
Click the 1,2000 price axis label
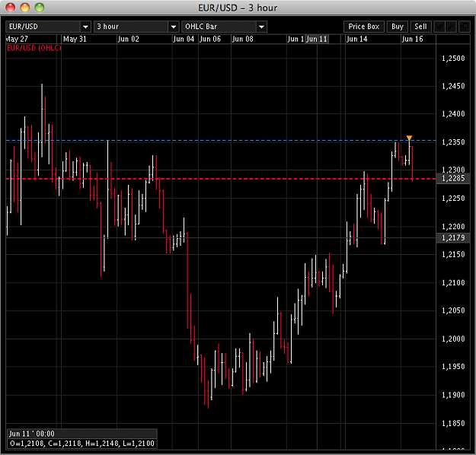[453, 339]
